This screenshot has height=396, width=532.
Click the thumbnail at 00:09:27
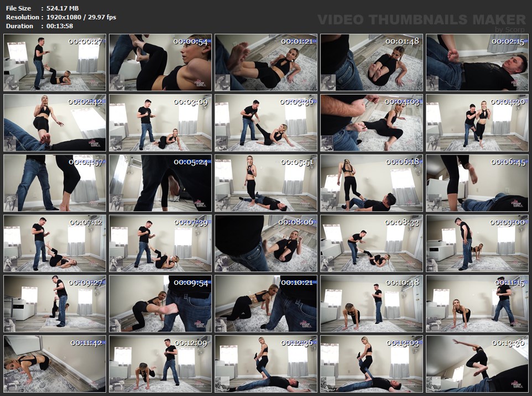(55, 304)
